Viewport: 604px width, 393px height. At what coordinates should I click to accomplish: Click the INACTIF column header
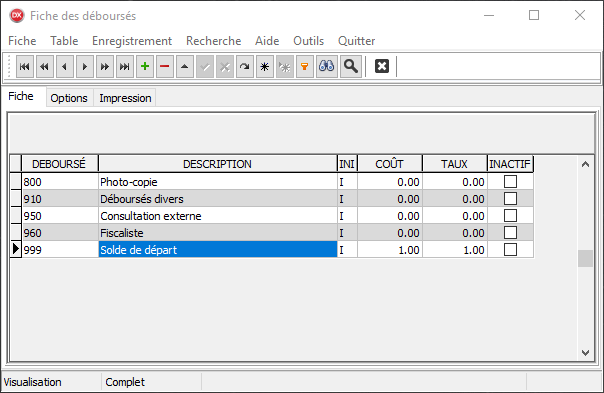[x=510, y=164]
